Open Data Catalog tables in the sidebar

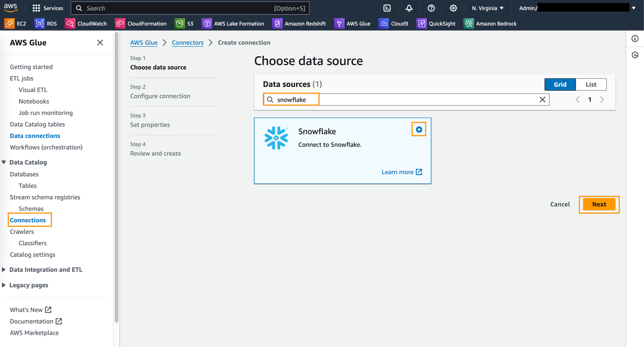click(x=37, y=124)
